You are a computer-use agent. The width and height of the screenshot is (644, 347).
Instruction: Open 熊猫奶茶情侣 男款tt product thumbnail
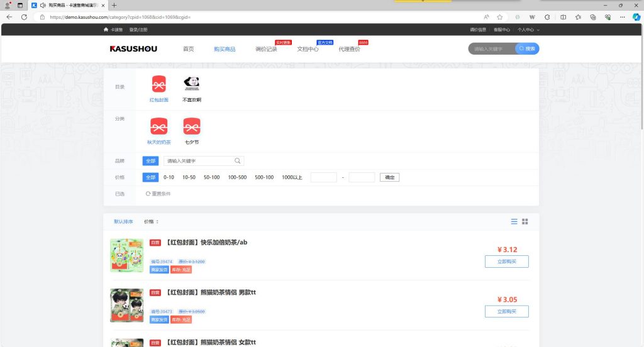click(127, 305)
